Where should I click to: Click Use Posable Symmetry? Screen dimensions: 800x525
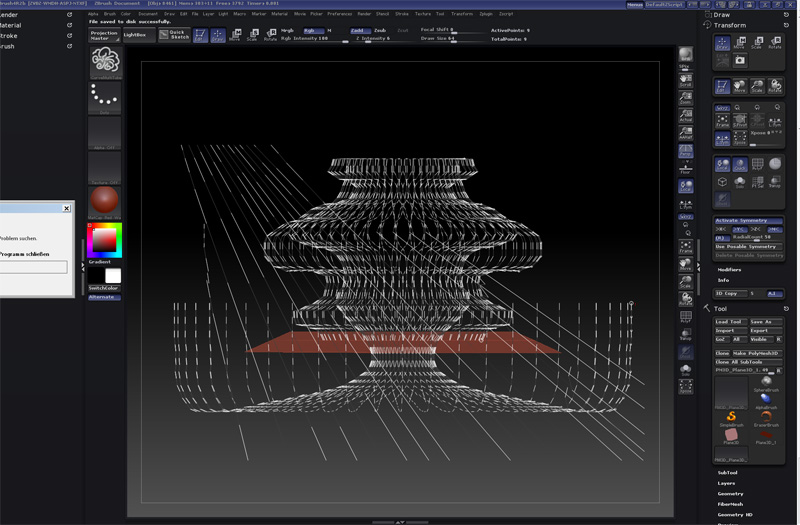point(748,246)
